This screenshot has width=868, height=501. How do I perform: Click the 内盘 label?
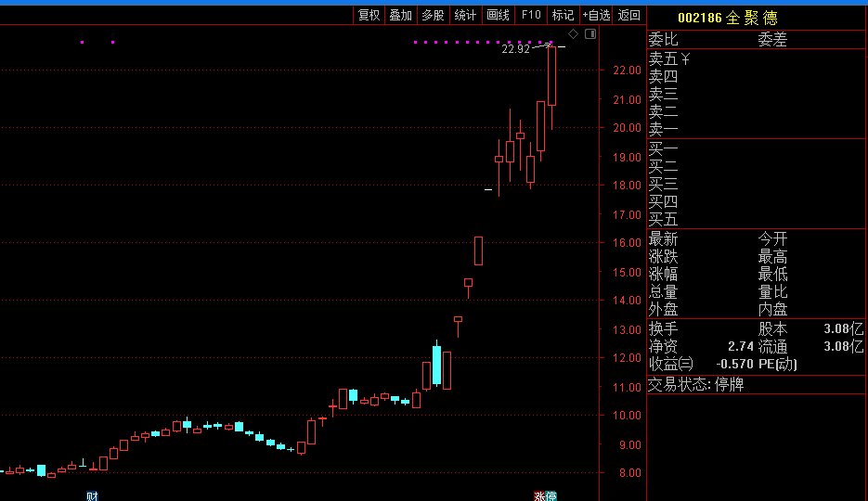(x=772, y=310)
